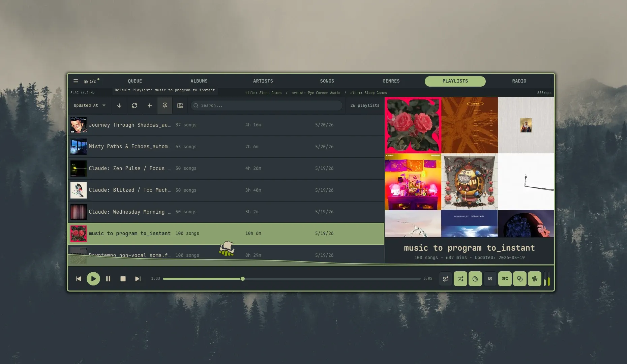The image size is (627, 364).
Task: Toggle the repeat-one mode
Action: (446, 279)
